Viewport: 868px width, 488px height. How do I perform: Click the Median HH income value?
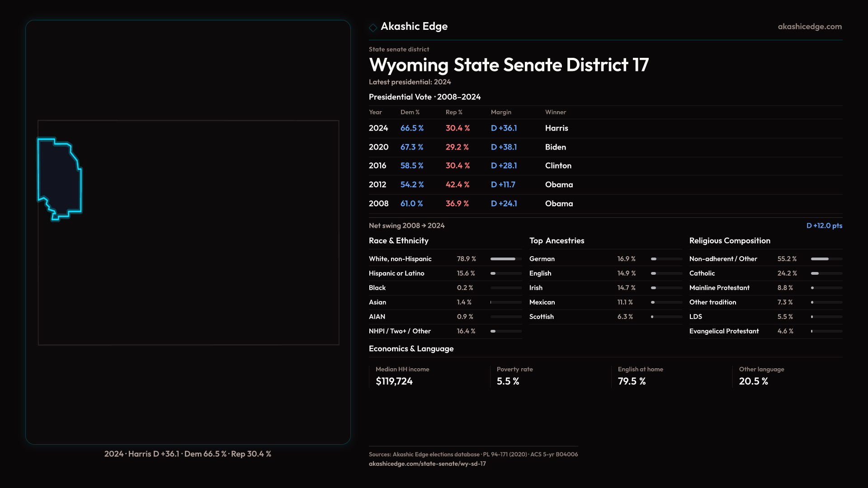[x=394, y=381]
